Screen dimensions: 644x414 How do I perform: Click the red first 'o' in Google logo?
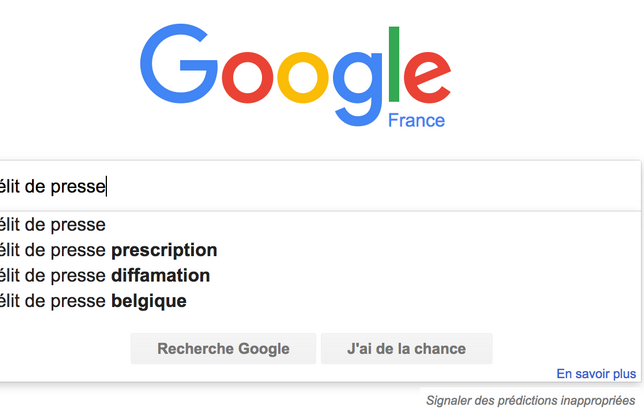coord(247,77)
